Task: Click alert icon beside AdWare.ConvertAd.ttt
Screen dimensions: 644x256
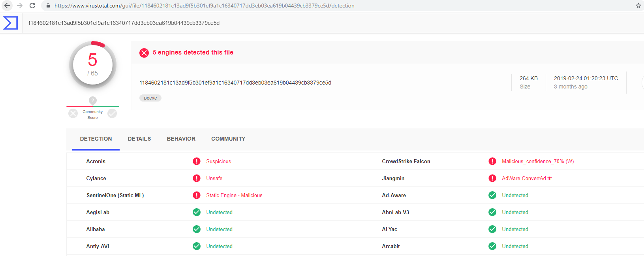Action: point(492,178)
